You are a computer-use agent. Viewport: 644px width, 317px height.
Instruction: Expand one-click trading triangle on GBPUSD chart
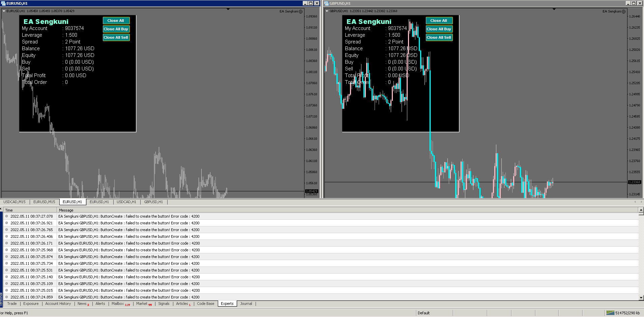click(327, 11)
